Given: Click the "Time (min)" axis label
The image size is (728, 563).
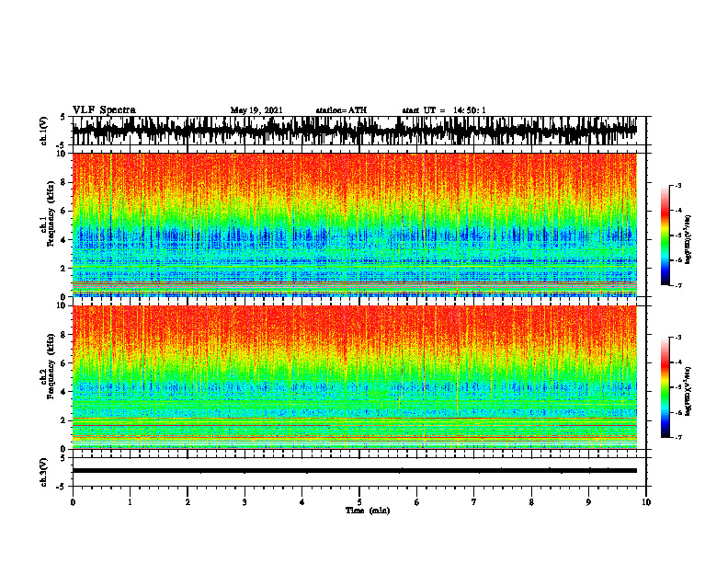Looking at the screenshot, I should click(x=368, y=511).
